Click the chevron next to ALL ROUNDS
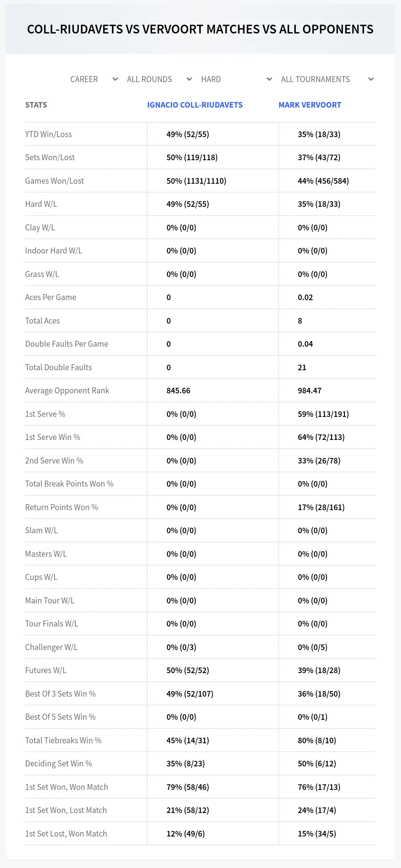This screenshot has height=868, width=401. [189, 79]
